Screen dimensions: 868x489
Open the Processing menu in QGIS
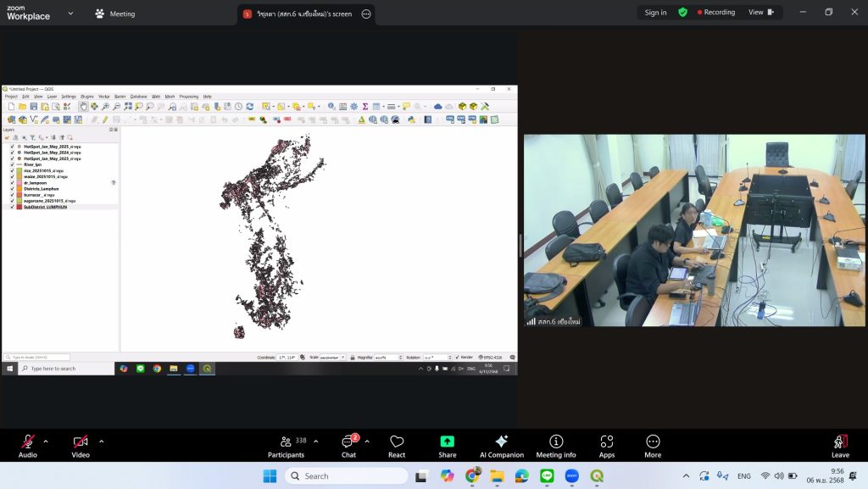[x=188, y=97]
